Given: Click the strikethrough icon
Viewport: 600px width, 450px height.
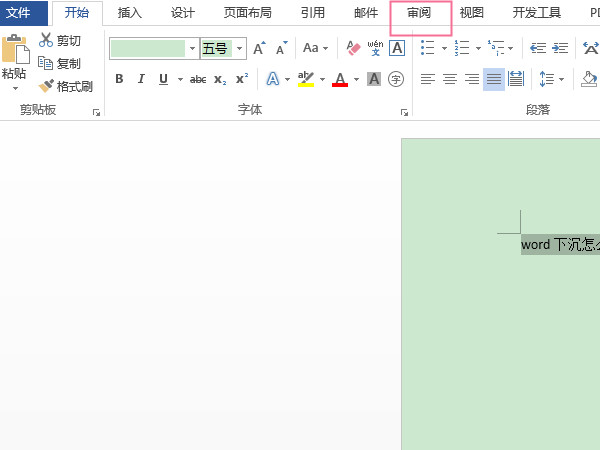Looking at the screenshot, I should pyautogui.click(x=198, y=79).
